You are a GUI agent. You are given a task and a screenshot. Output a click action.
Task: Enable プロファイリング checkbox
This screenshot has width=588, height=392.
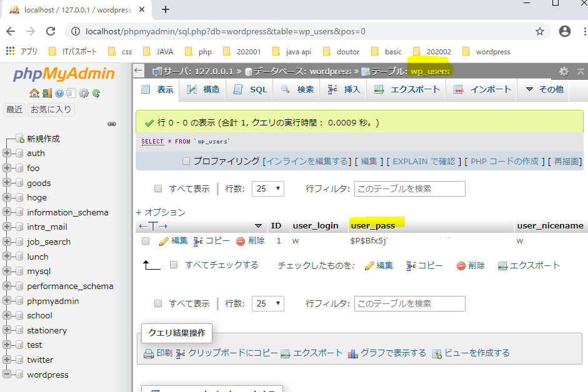pyautogui.click(x=186, y=161)
